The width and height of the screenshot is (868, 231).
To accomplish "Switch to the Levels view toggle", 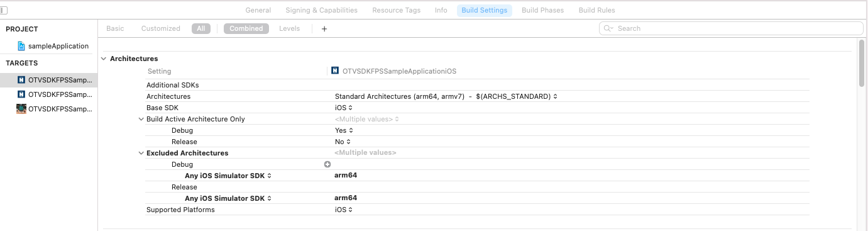I will tap(289, 28).
